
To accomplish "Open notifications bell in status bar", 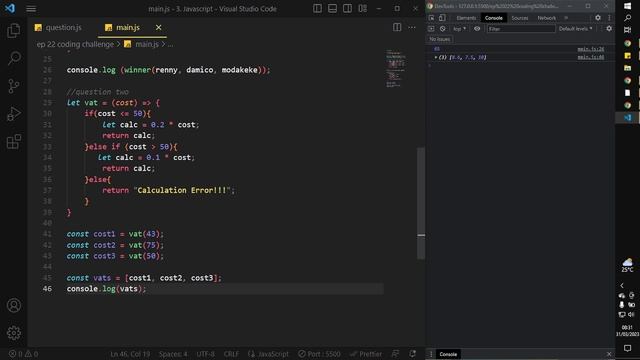I will coord(413,354).
